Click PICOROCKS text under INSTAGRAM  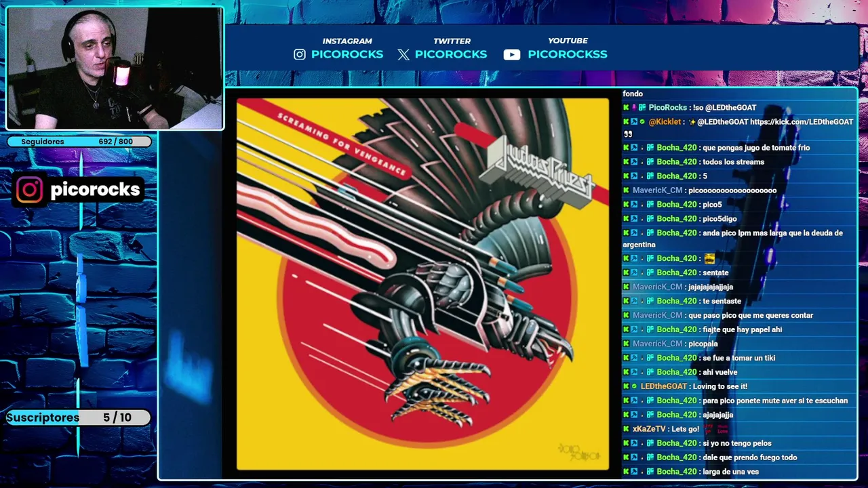click(347, 54)
